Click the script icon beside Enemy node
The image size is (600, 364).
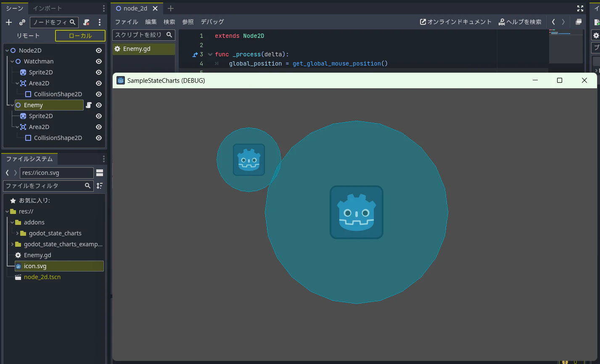tap(89, 105)
